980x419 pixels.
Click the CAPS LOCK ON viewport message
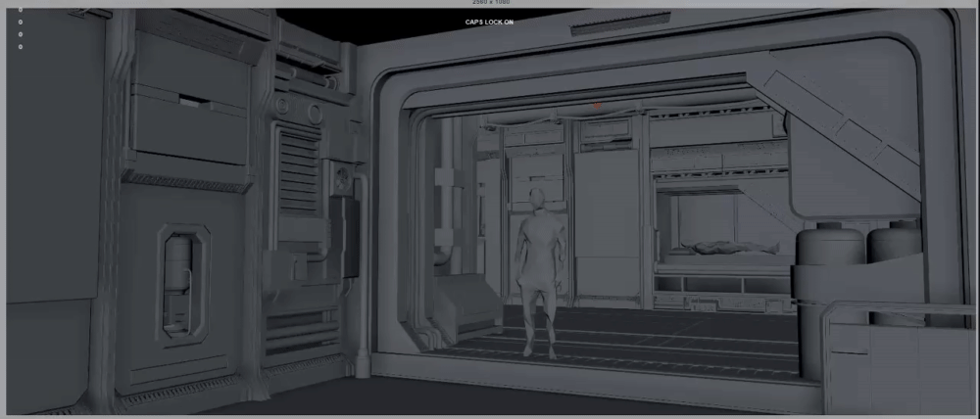489,23
